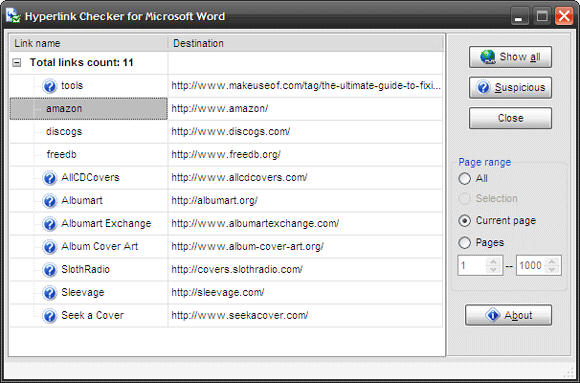Click the http://albumart.org/ destination

point(215,201)
